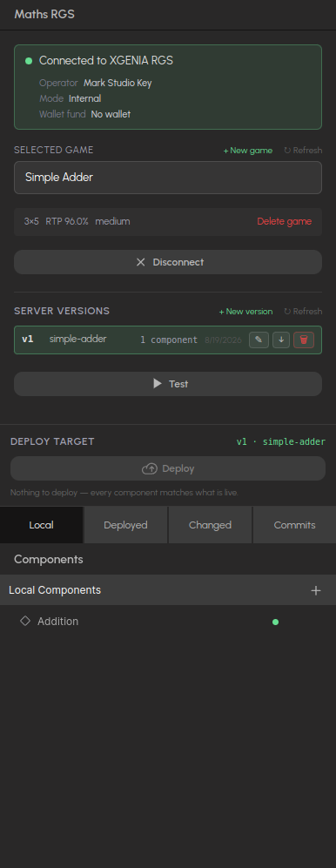Click the Internal mode value
The width and height of the screenshot is (336, 868).
[84, 98]
